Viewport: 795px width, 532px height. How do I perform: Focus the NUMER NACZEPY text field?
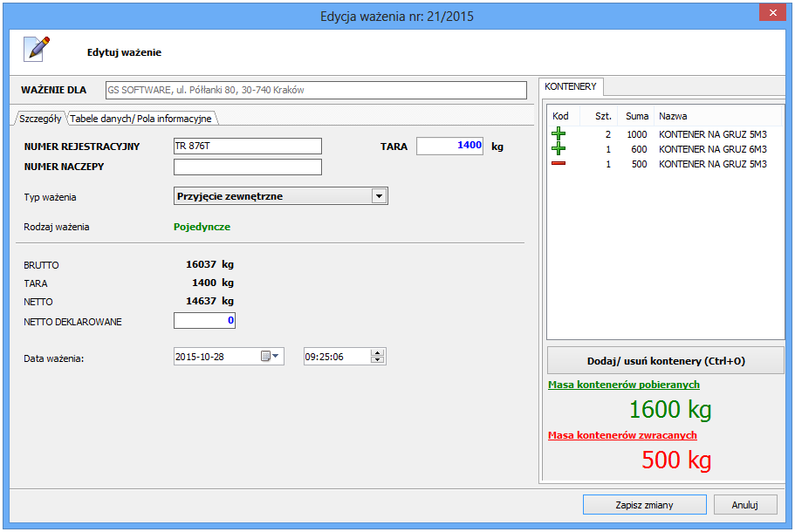(x=248, y=167)
